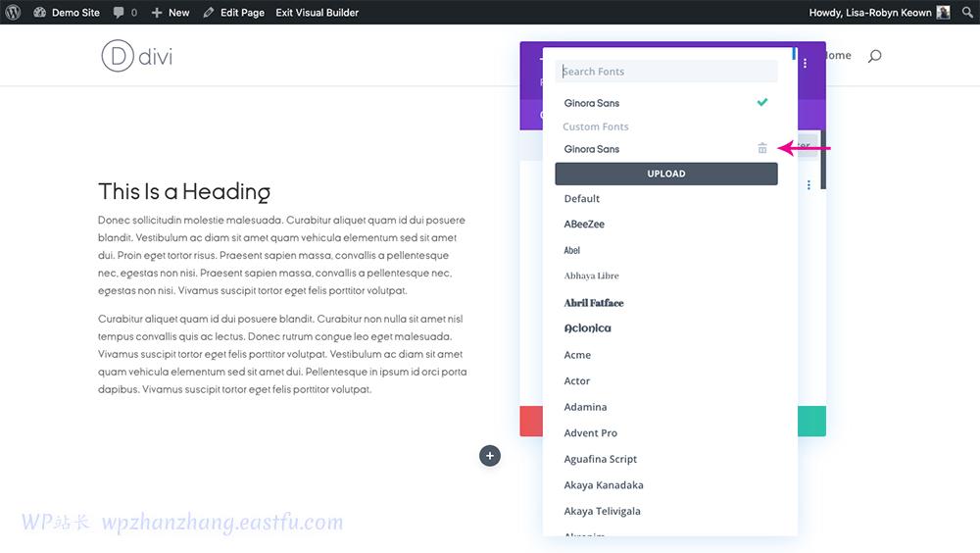Image resolution: width=980 pixels, height=553 pixels.
Task: Click the Search Fonts input field
Action: click(x=666, y=72)
